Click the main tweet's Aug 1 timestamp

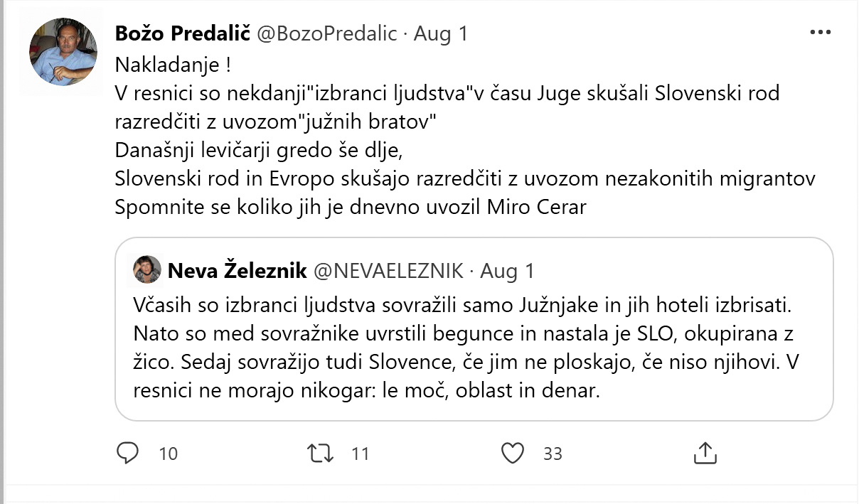point(441,33)
